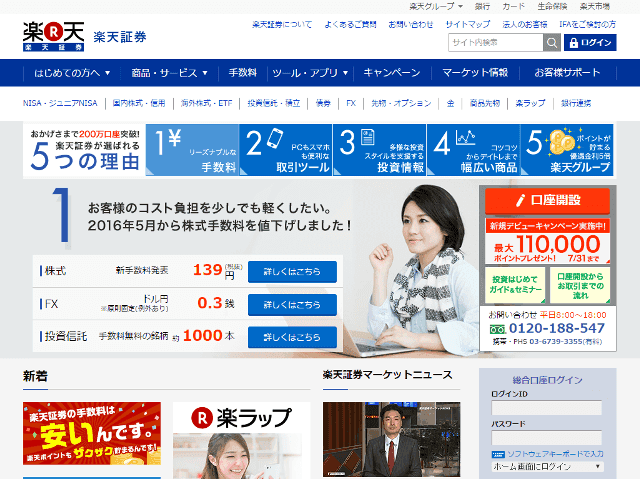The image size is (640, 480).
Task: Open the キャンペーン menu item
Action: 391,73
